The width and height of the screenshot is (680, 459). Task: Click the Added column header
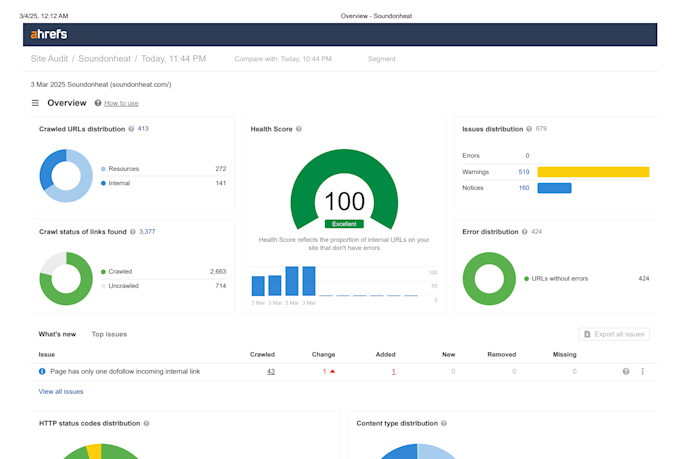click(386, 354)
